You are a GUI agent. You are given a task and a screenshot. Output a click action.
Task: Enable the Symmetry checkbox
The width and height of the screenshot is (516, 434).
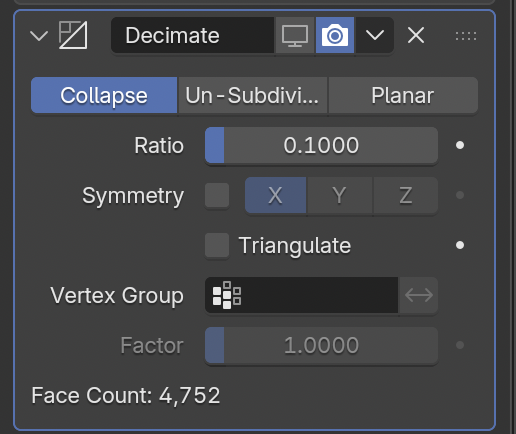coord(217,195)
